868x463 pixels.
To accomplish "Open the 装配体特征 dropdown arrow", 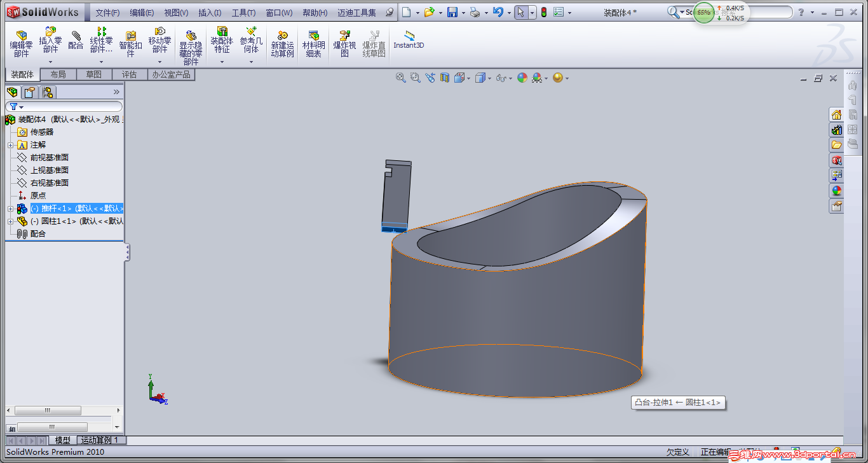I will point(222,62).
